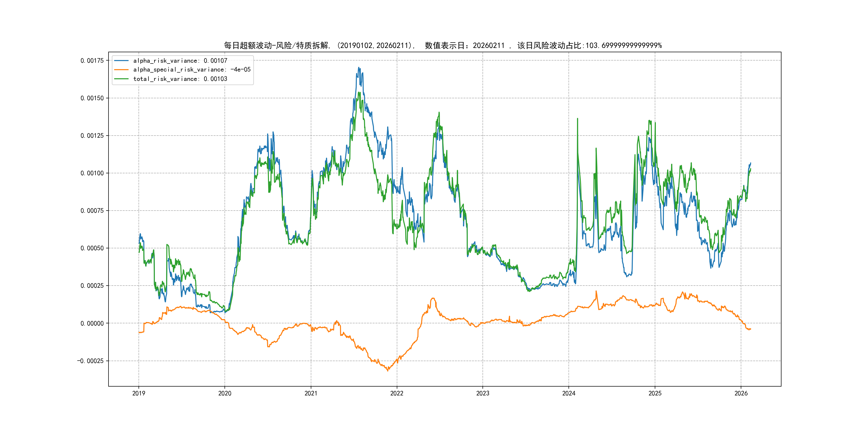The height and width of the screenshot is (434, 868).
Task: Select the total_risk_variance: 0.00103 legend text
Action: [x=180, y=79]
